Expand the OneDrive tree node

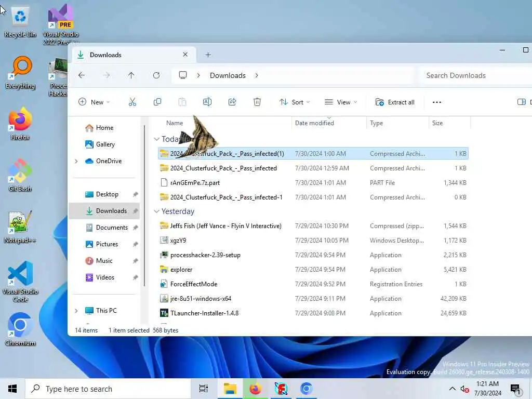coord(76,161)
